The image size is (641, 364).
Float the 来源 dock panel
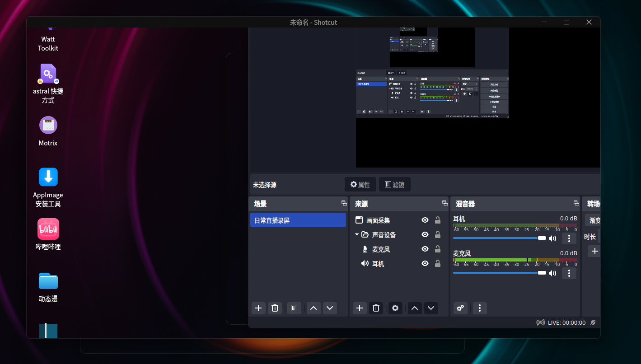pyautogui.click(x=445, y=203)
